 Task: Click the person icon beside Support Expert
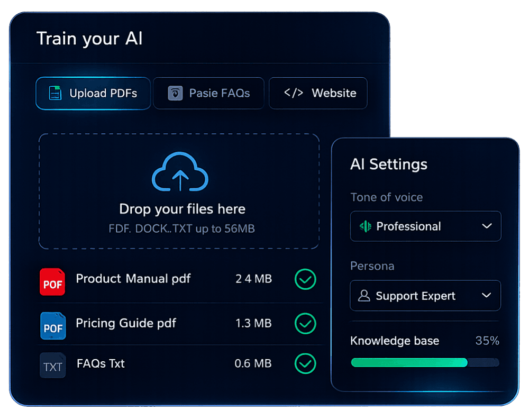click(x=364, y=296)
